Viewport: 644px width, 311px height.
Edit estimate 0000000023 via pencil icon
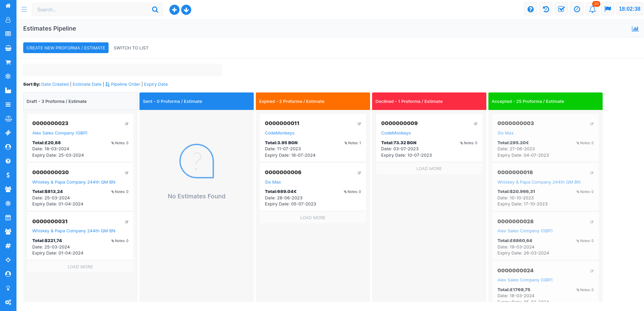pyautogui.click(x=127, y=124)
